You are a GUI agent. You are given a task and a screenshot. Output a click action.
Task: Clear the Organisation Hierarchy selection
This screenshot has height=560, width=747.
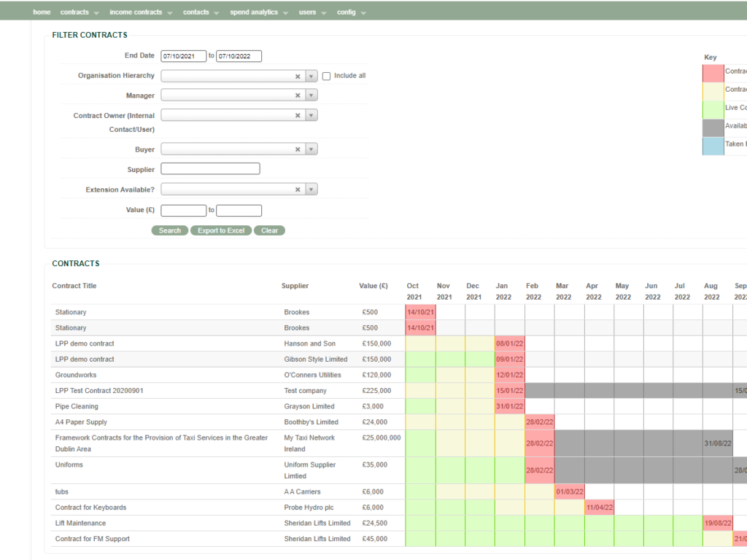[298, 75]
